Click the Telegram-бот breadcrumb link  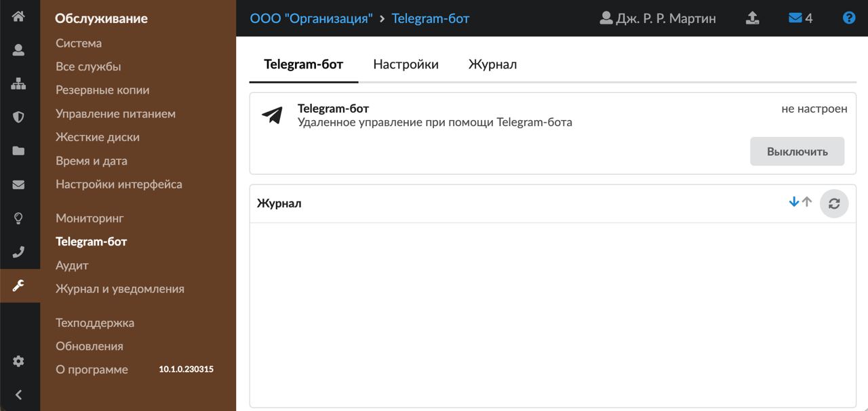coord(431,18)
